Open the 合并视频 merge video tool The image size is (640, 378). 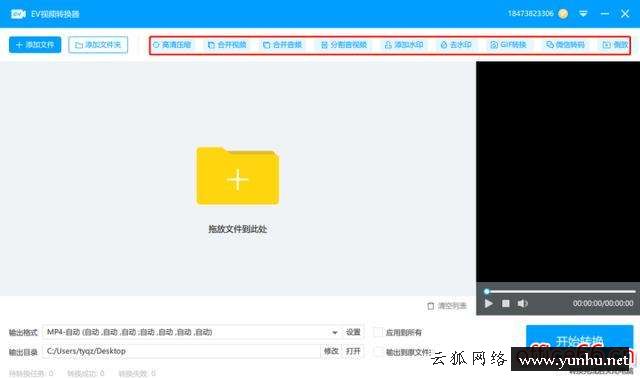click(x=227, y=45)
